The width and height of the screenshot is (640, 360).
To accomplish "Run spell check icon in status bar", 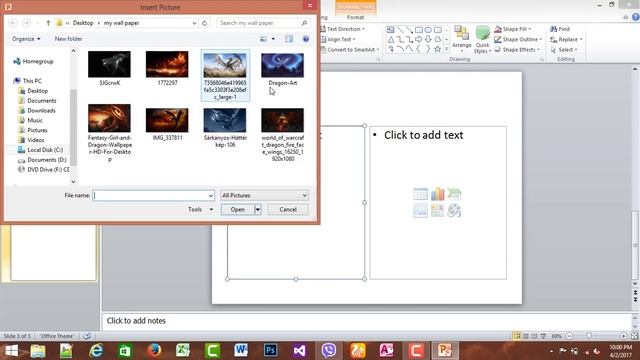I will [x=87, y=336].
